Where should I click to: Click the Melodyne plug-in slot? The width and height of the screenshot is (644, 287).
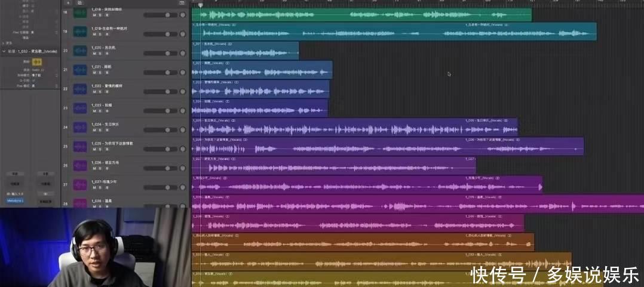(14, 202)
